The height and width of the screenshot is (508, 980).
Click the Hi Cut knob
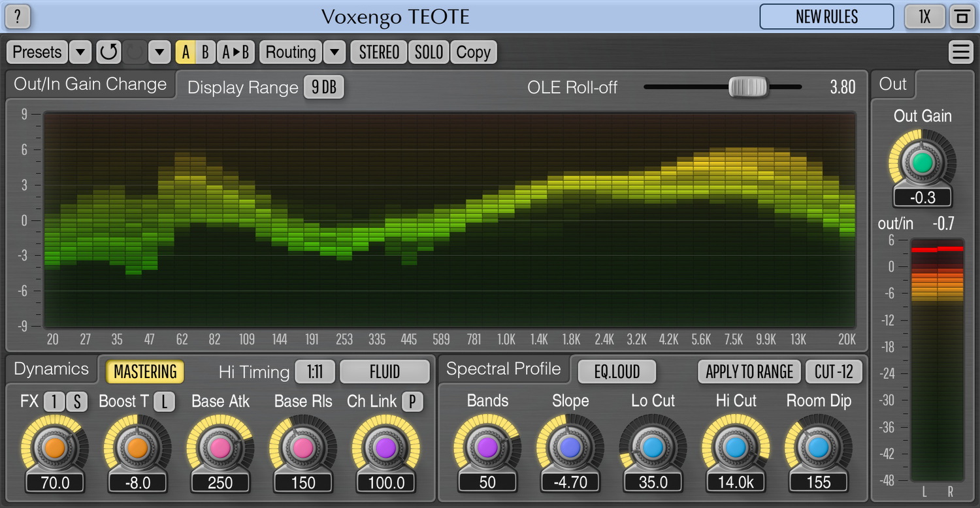736,448
